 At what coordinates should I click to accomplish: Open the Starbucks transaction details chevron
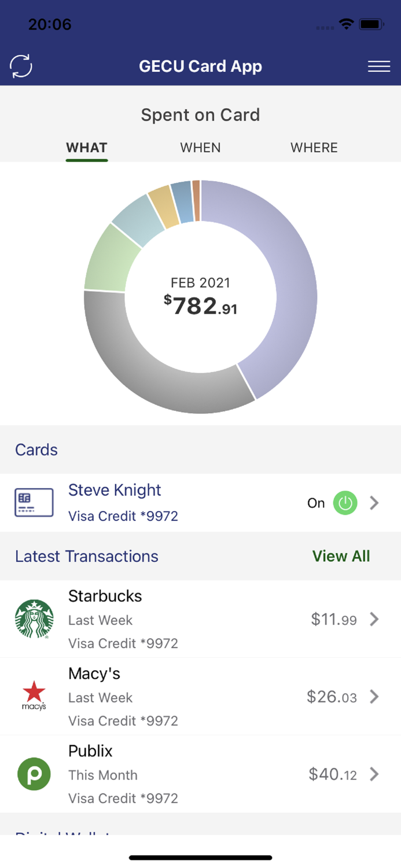374,619
